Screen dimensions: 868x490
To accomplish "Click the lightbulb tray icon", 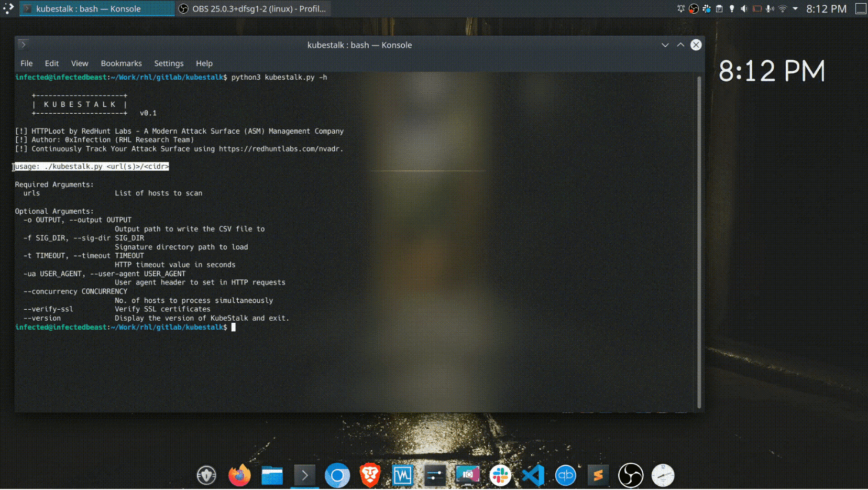I will tap(732, 9).
